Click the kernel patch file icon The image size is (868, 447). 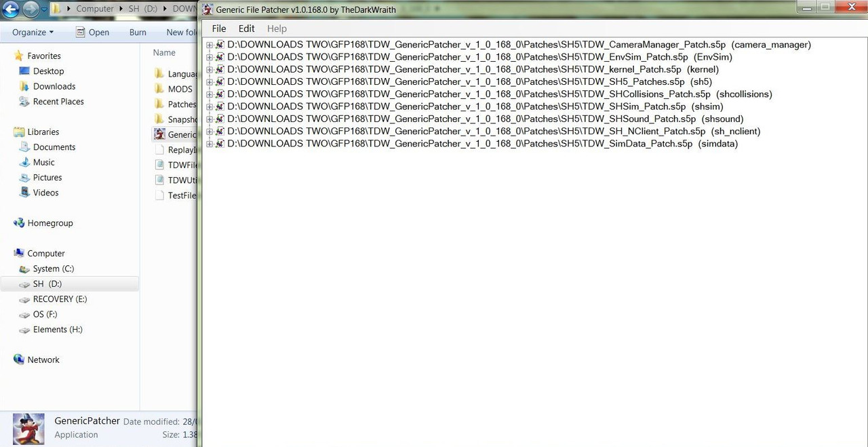pyautogui.click(x=220, y=69)
